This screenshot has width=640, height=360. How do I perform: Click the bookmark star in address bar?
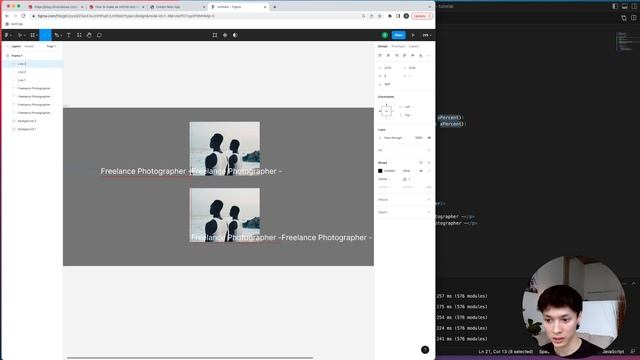click(380, 16)
